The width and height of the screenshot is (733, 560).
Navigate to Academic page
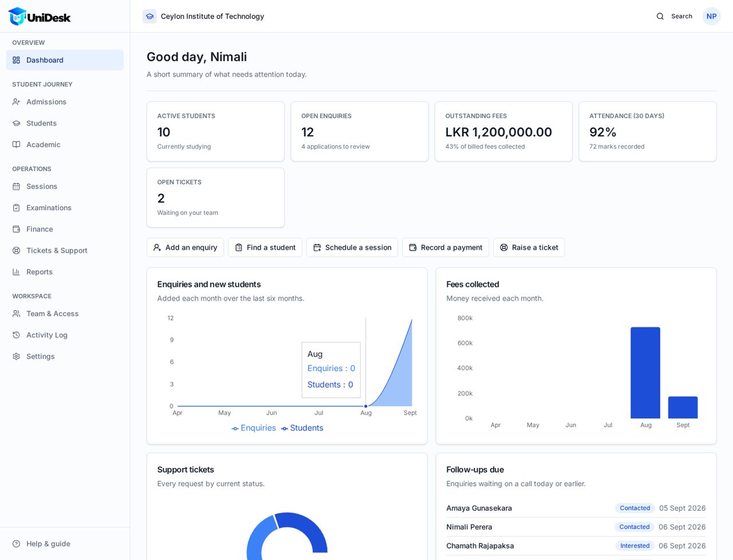click(x=65, y=144)
